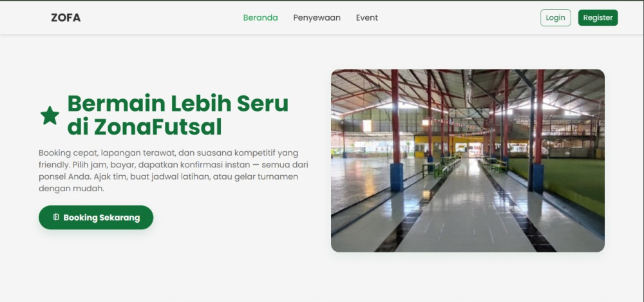Image resolution: width=644 pixels, height=302 pixels.
Task: Go to the Penyewaan page
Action: coord(317,17)
